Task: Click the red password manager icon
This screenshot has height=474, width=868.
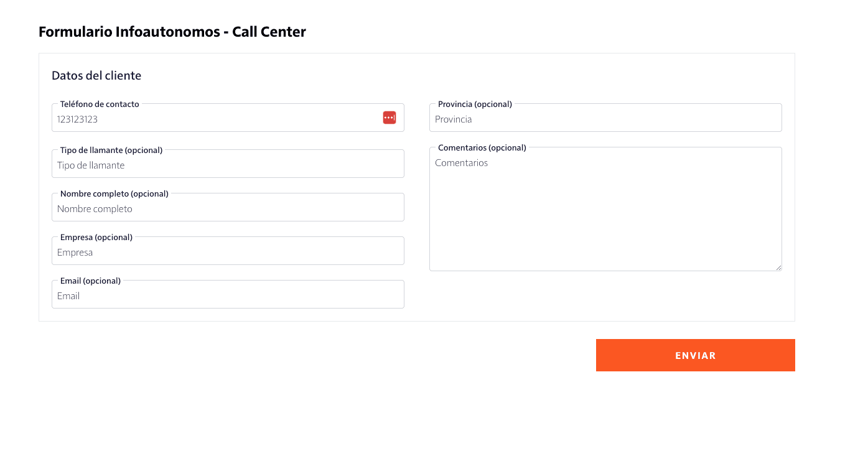Action: (390, 118)
